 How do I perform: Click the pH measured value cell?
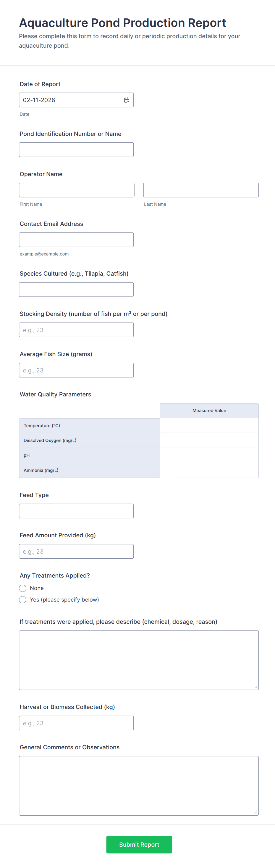point(209,455)
